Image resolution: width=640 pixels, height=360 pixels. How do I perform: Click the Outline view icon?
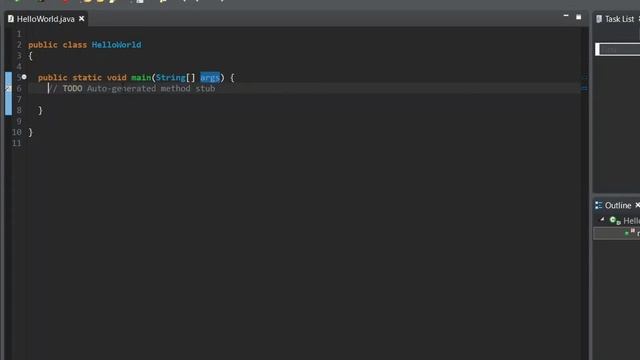point(598,205)
